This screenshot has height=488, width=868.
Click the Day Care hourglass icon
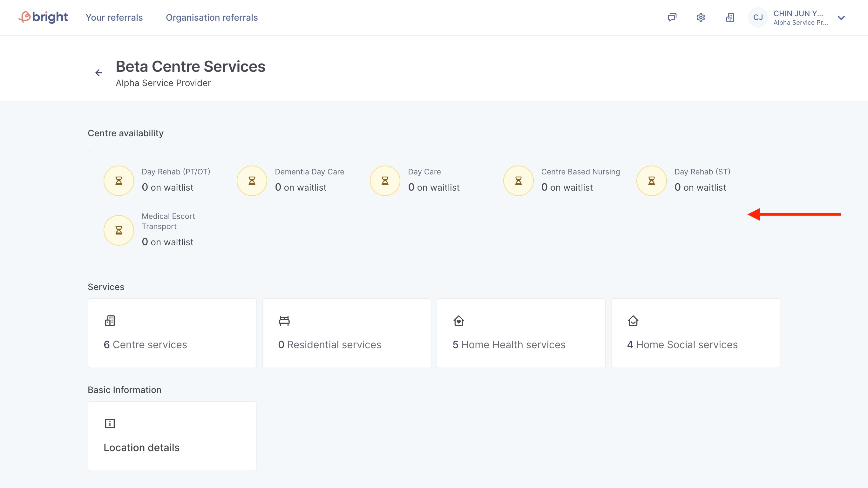(385, 181)
